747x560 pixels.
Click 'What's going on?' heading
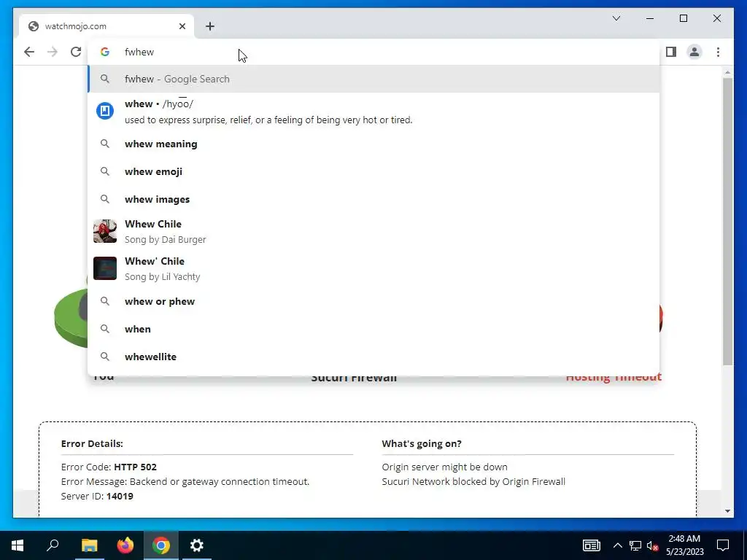tap(422, 444)
